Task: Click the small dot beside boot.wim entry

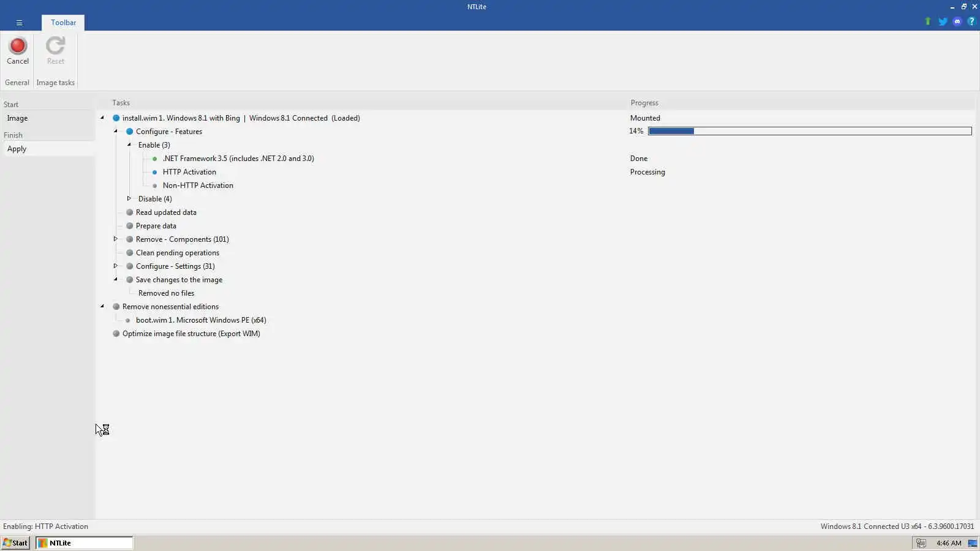Action: pyautogui.click(x=127, y=320)
